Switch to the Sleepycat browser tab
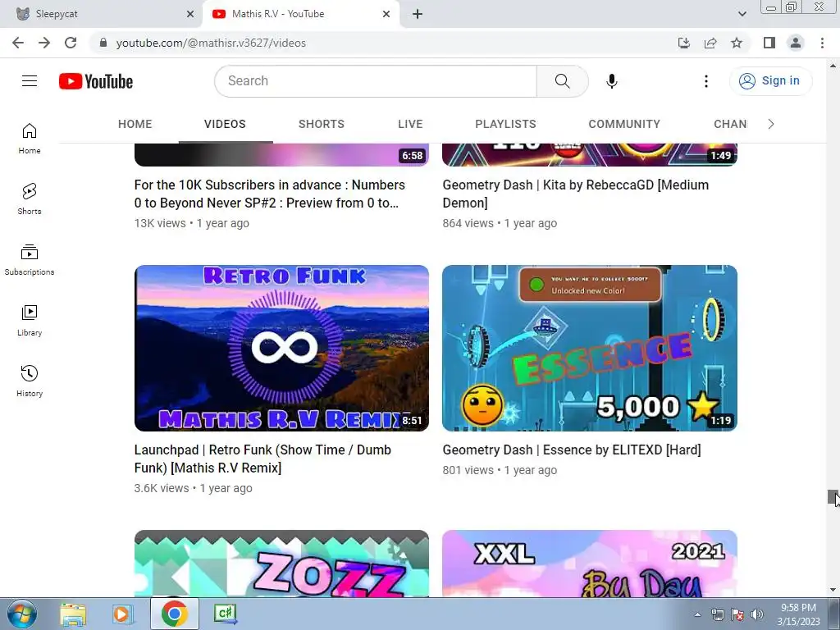This screenshot has width=840, height=630. pyautogui.click(x=101, y=15)
